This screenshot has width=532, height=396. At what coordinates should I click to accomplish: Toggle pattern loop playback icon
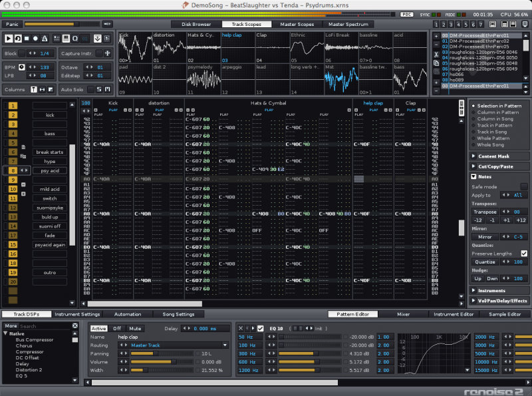pos(18,39)
